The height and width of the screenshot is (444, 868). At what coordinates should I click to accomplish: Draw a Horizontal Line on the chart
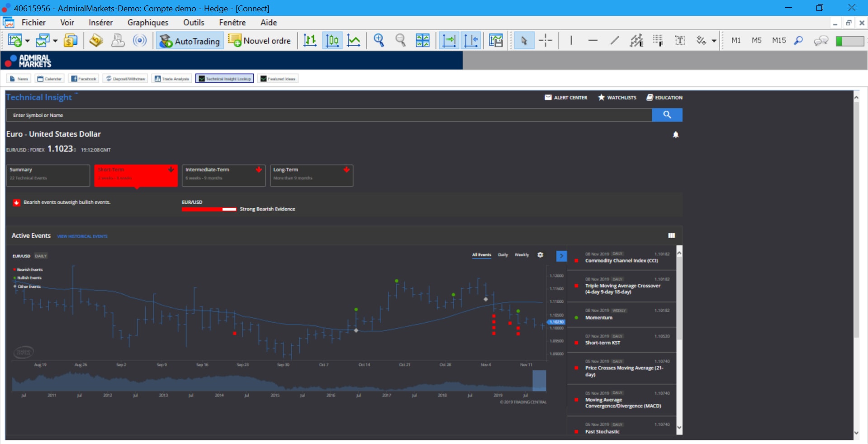click(x=593, y=40)
